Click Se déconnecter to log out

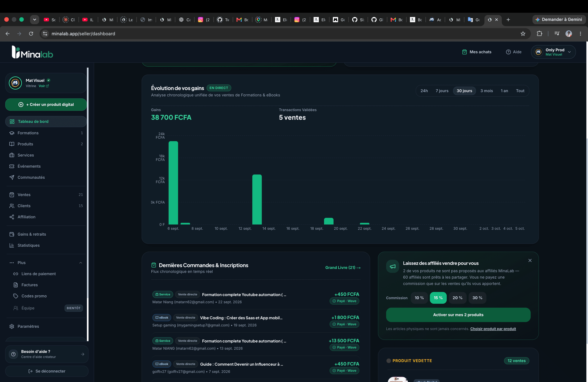[47, 371]
